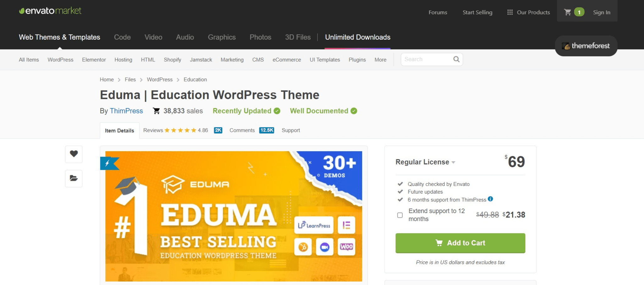The width and height of the screenshot is (644, 285).
Task: Click the support info icon beside ThimPress
Action: click(x=490, y=199)
